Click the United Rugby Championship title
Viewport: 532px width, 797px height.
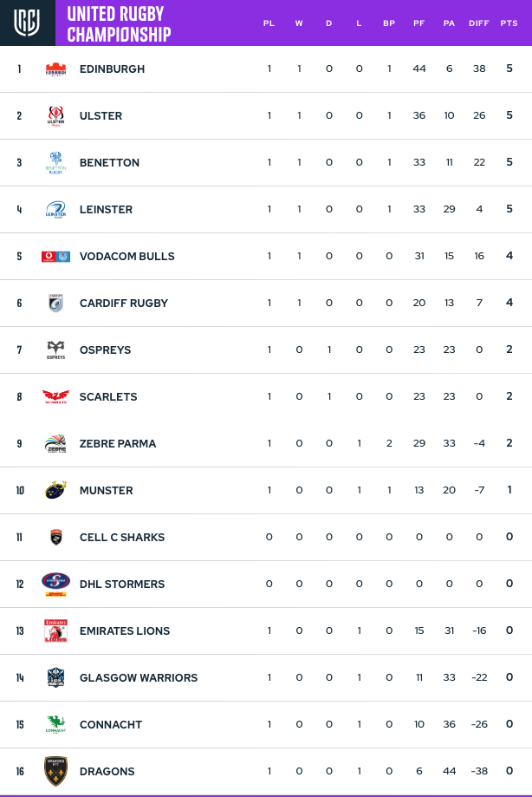(x=119, y=24)
